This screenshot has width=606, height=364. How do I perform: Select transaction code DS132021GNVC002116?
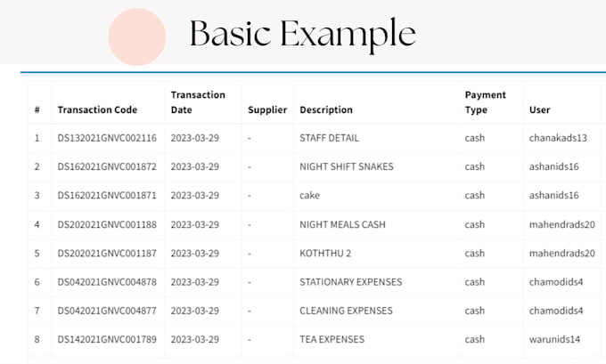(107, 138)
